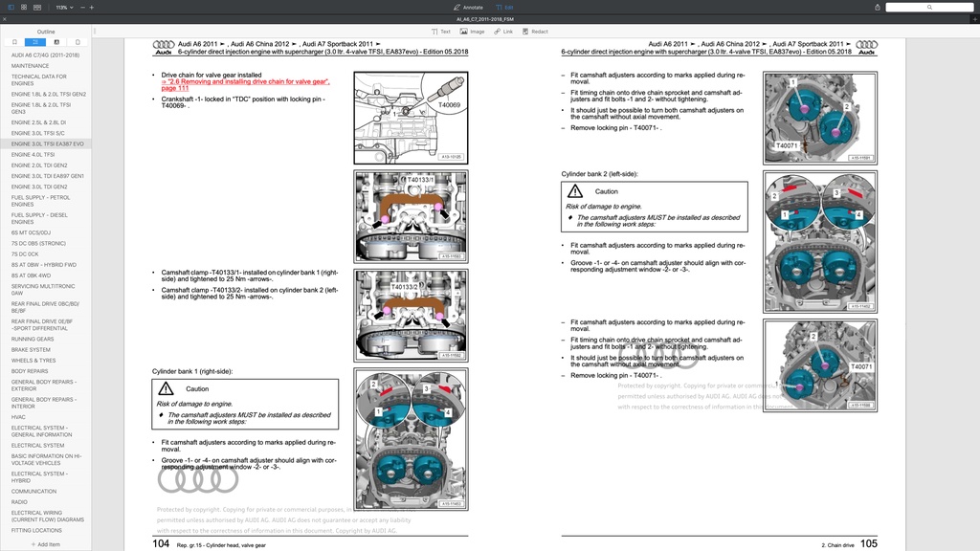Screen dimensions: 980x551
Task: Open outline entry COMMUNICATION
Action: point(33,491)
